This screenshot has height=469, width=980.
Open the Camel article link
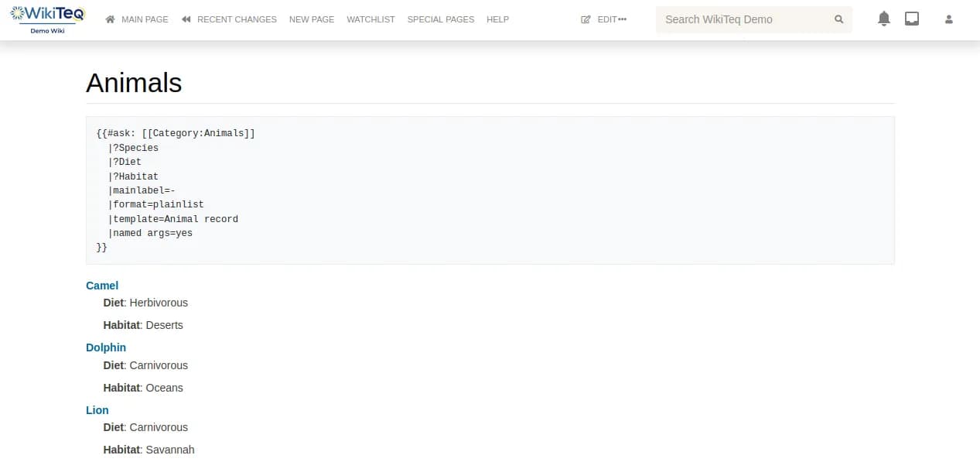(101, 286)
